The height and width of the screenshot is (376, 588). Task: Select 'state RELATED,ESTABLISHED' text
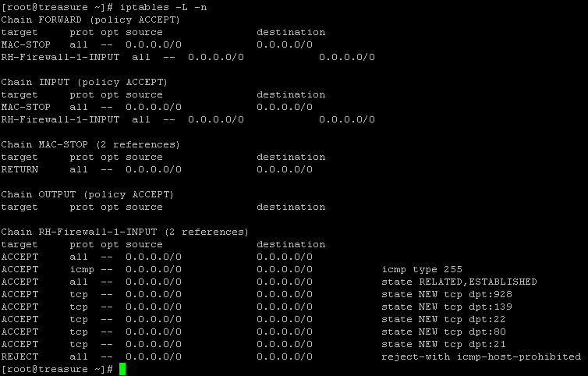point(459,282)
